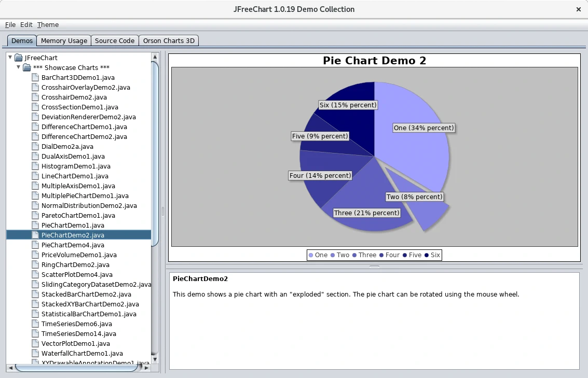This screenshot has height=378, width=588.
Task: Click the file icon beside ParetoChartDemo1.java
Action: [35, 215]
